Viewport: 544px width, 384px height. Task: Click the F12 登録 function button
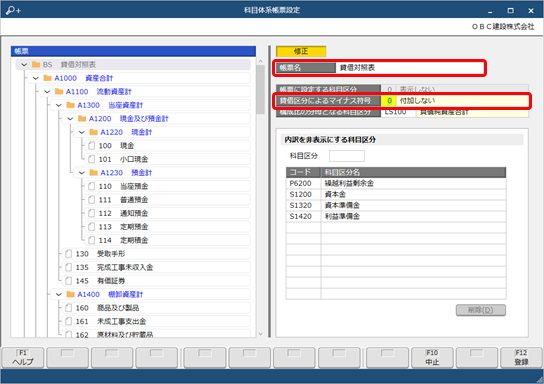(x=521, y=358)
